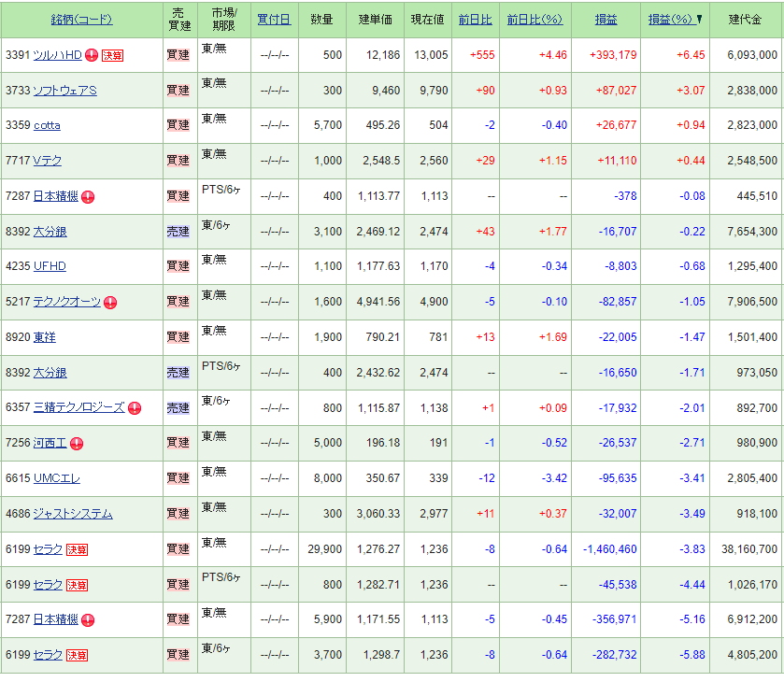Screen dimensions: 784x682
Task: Click the percentage -5.88
Action: (x=692, y=655)
